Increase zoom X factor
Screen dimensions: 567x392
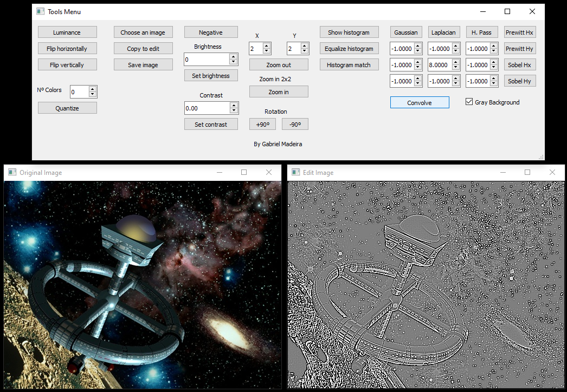267,45
